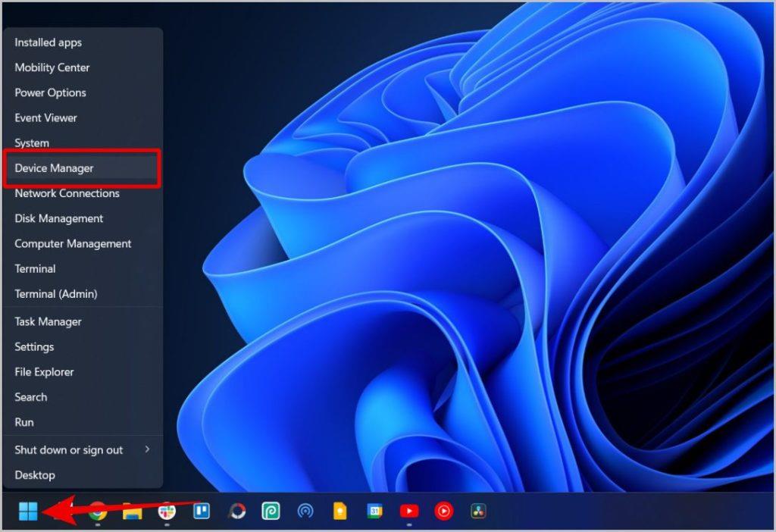Image resolution: width=776 pixels, height=532 pixels.
Task: Select Installed apps in the menu
Action: (83, 42)
